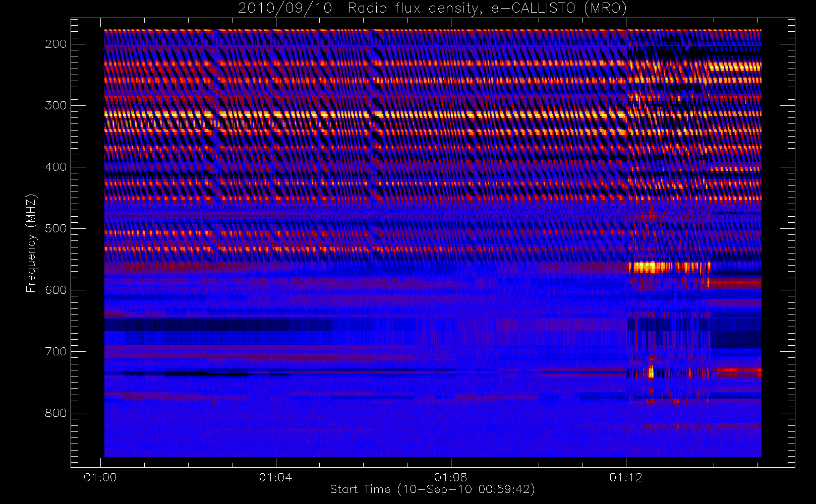Click the 300 frequency tick label
816x504 pixels.
[x=56, y=105]
